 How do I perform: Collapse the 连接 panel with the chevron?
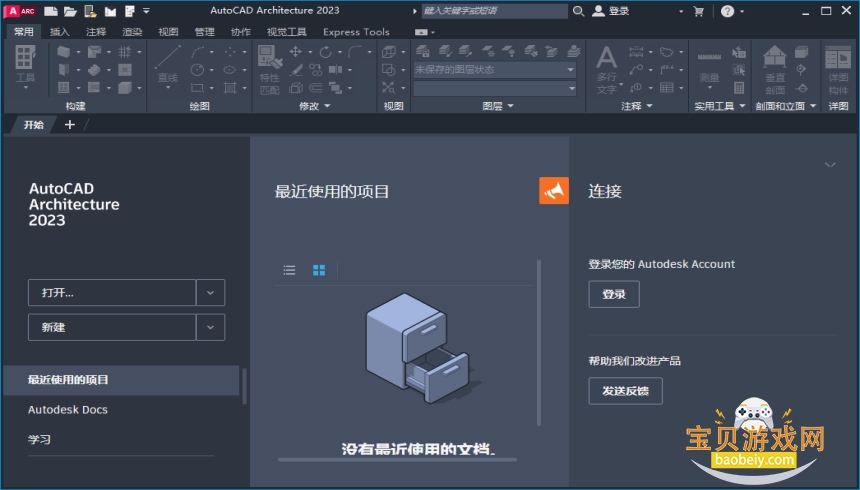(830, 164)
